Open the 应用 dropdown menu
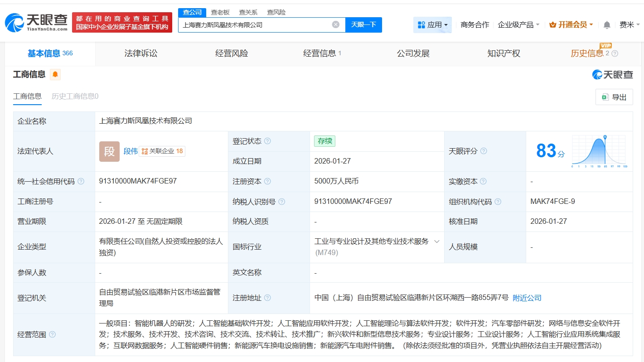Image resolution: width=644 pixels, height=362 pixels. pos(432,25)
